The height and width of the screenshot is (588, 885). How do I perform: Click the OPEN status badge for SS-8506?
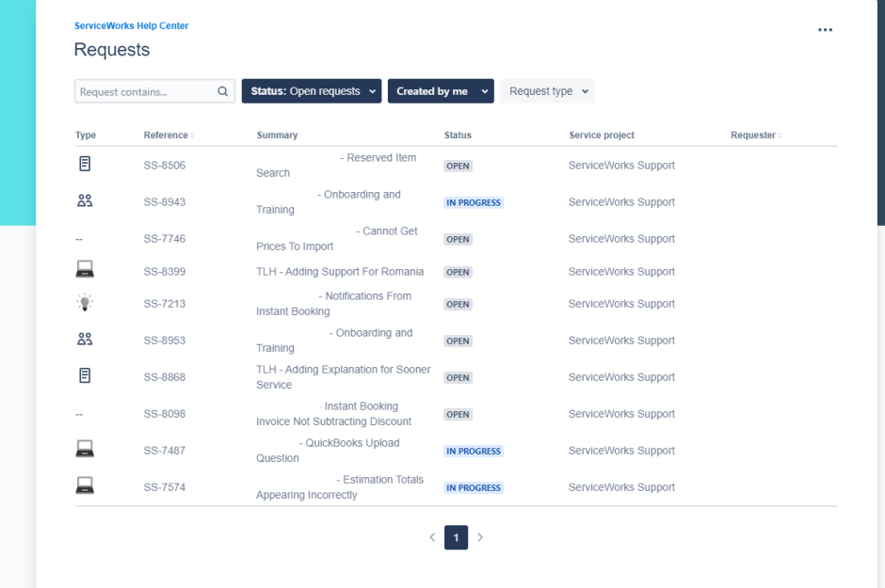[x=458, y=166]
